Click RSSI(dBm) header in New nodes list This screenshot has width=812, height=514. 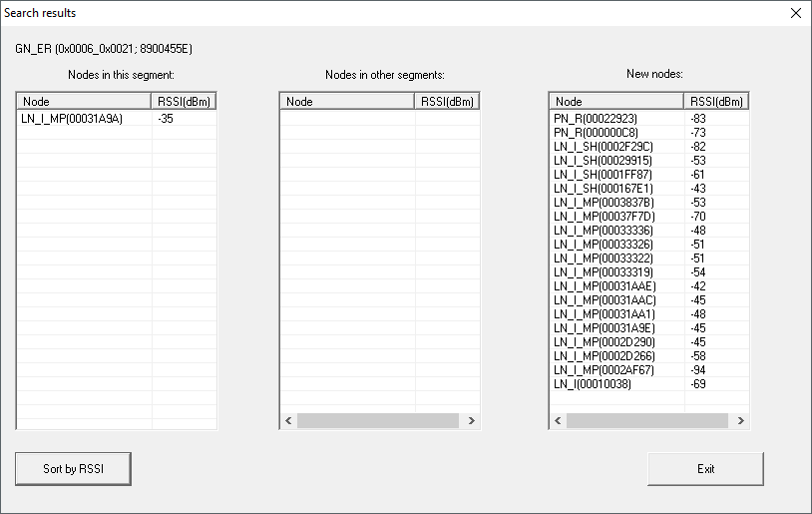click(715, 102)
